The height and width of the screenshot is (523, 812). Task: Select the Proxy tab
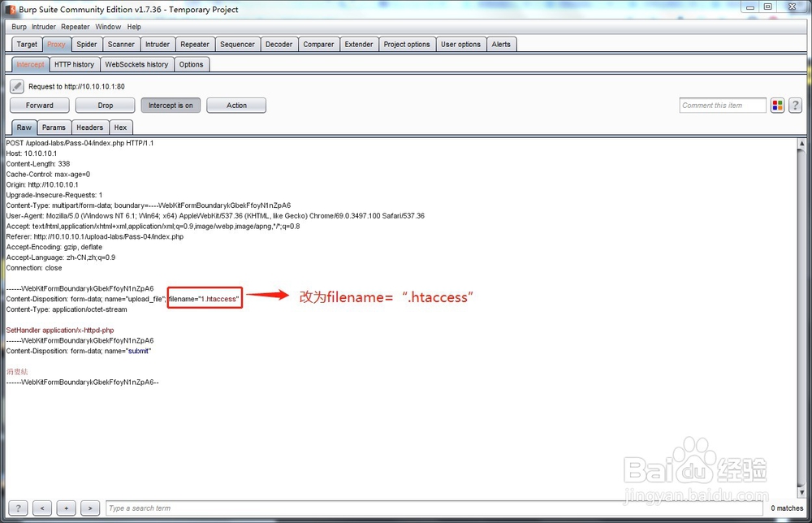[57, 45]
